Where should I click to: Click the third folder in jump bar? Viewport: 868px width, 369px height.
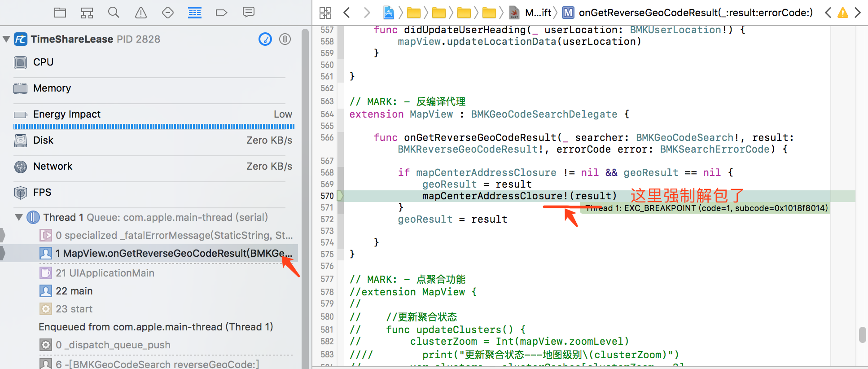[x=464, y=13]
